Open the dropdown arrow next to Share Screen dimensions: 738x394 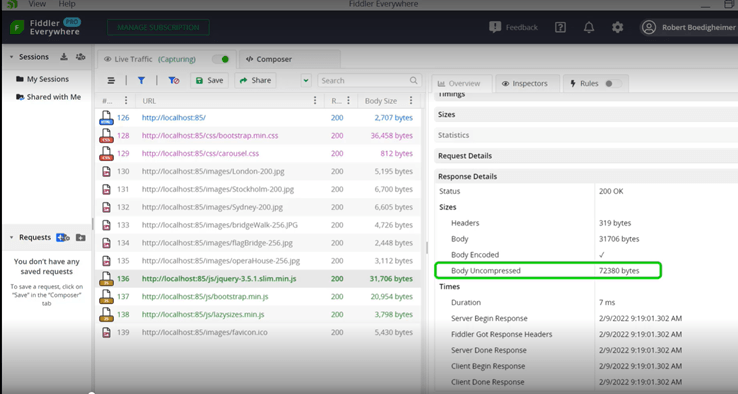(306, 80)
